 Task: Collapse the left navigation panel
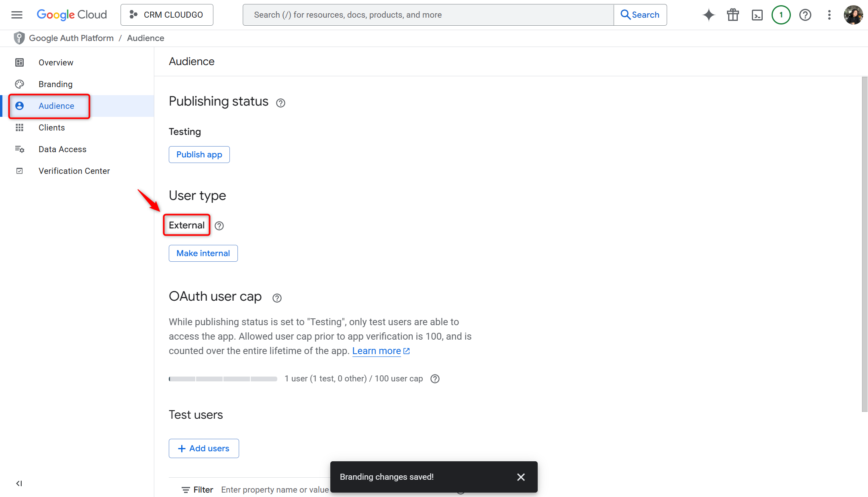(x=18, y=483)
